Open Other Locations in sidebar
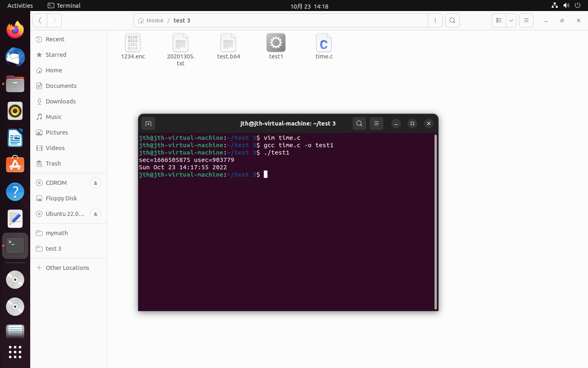 click(x=69, y=268)
